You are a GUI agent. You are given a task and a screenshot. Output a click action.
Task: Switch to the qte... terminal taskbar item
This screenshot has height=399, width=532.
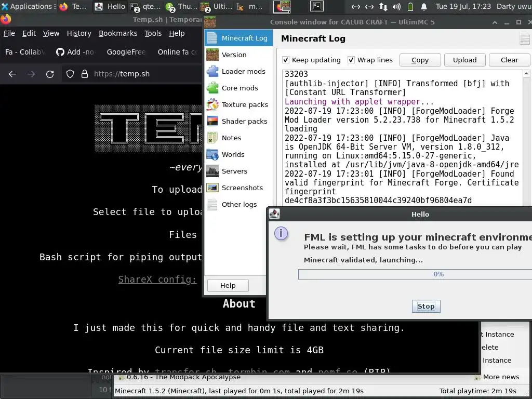click(146, 6)
